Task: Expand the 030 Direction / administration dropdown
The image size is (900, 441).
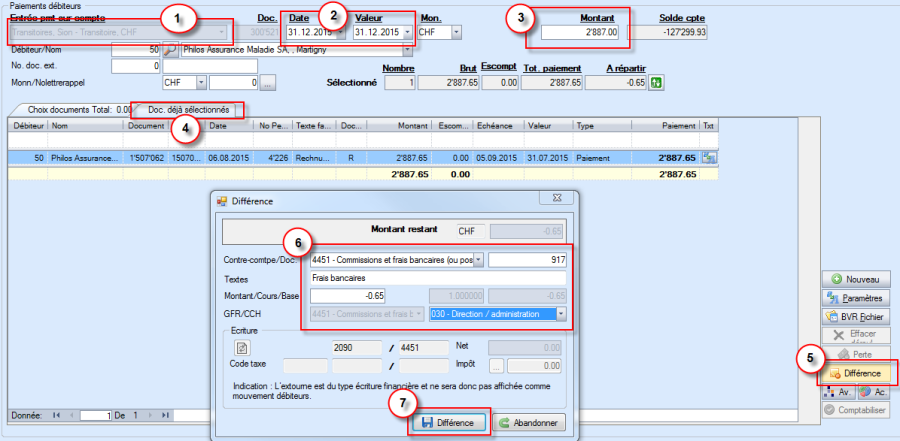Action: 561,314
